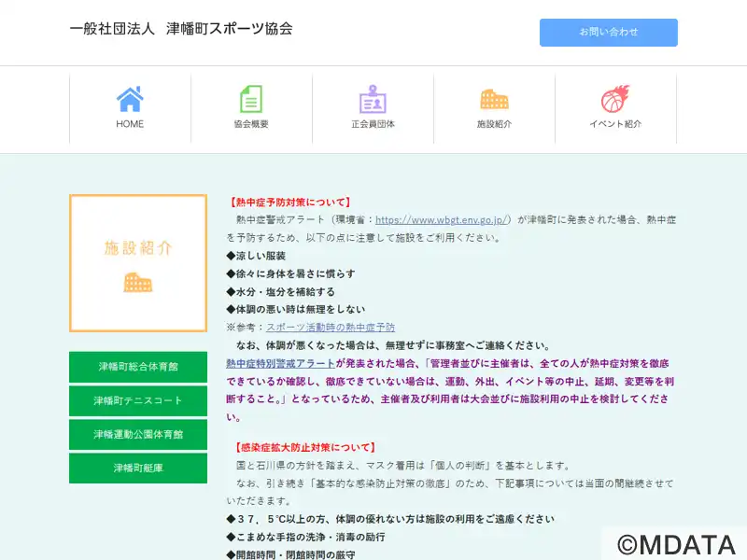
Task: Open the スポーツ活動時の熱中症予防 reference link
Action: [330, 328]
